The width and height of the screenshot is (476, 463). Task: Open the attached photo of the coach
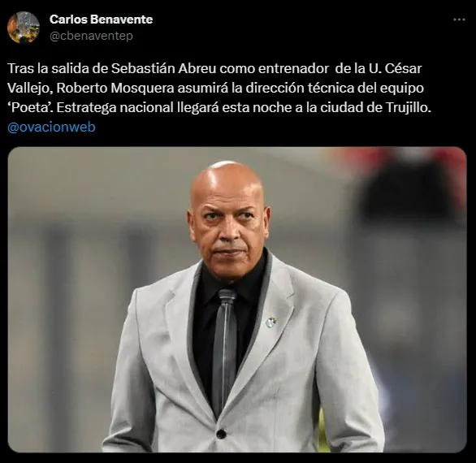point(237,300)
